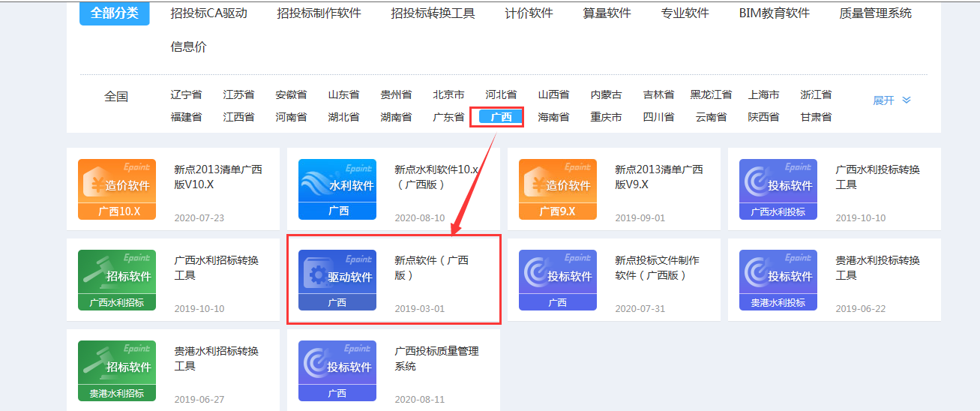Switch to 招投标CA驱动 category
This screenshot has width=980, height=411.
coord(208,13)
